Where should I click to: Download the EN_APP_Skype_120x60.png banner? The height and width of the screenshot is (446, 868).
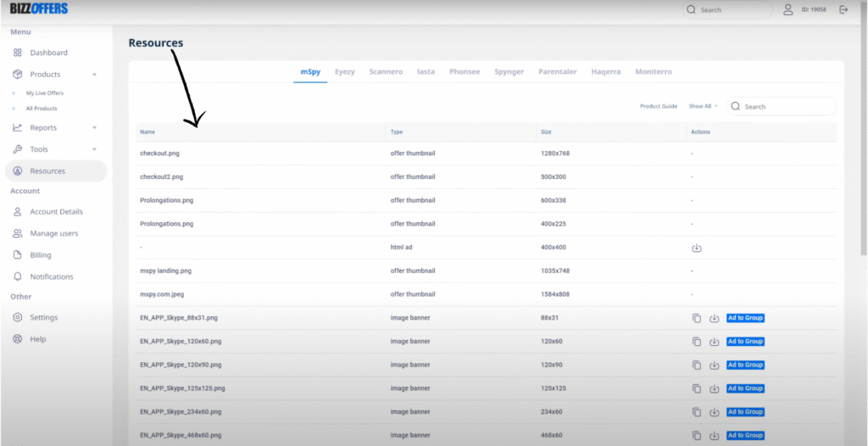[714, 342]
